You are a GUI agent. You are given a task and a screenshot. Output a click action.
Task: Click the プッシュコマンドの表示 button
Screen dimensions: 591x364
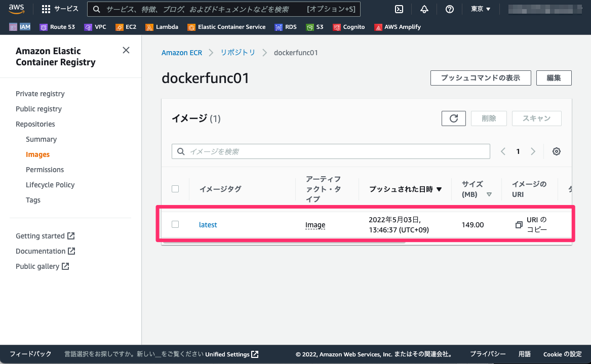coord(481,78)
